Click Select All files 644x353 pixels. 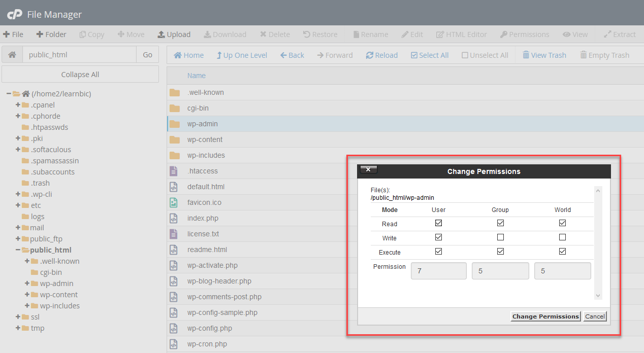coord(430,55)
